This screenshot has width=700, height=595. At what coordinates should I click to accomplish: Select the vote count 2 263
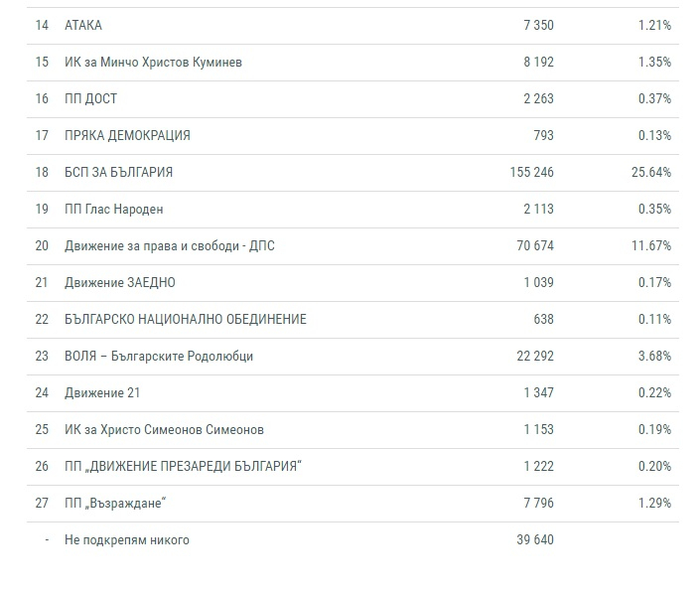[x=538, y=98]
